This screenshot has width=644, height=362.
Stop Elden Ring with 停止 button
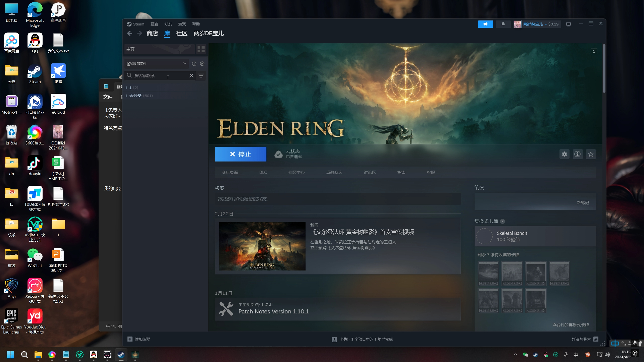click(x=240, y=154)
